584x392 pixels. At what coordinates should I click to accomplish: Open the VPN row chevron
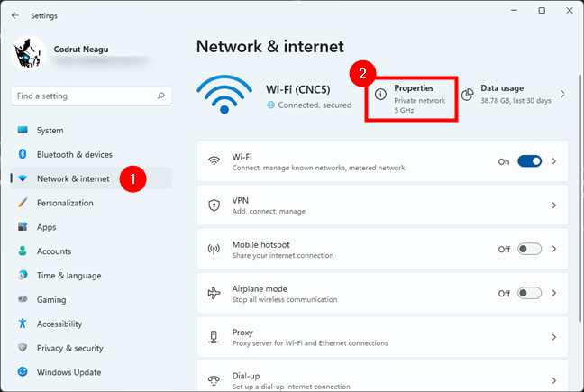pos(554,205)
